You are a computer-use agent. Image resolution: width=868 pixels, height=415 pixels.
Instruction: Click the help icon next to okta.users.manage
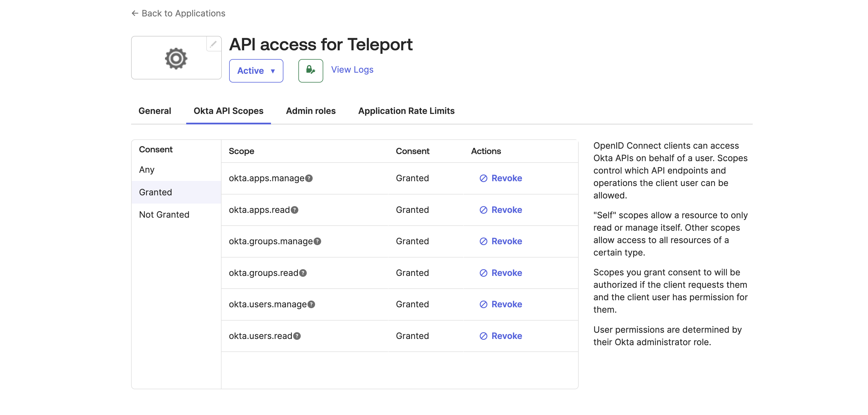[x=312, y=304]
